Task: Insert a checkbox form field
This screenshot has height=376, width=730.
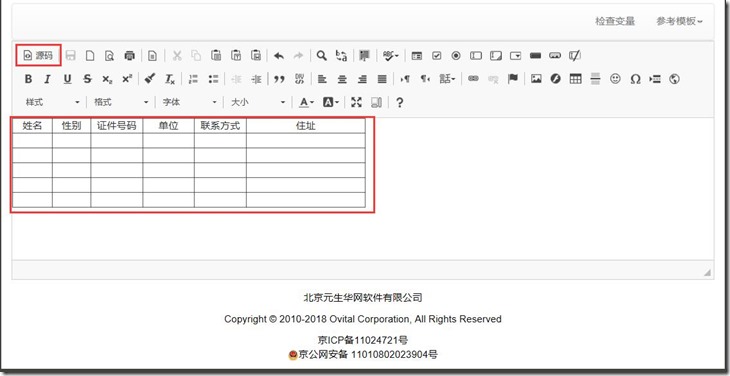Action: [437, 56]
